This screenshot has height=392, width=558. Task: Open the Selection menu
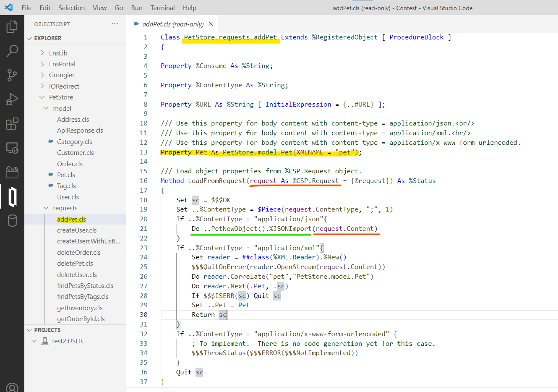(x=71, y=8)
